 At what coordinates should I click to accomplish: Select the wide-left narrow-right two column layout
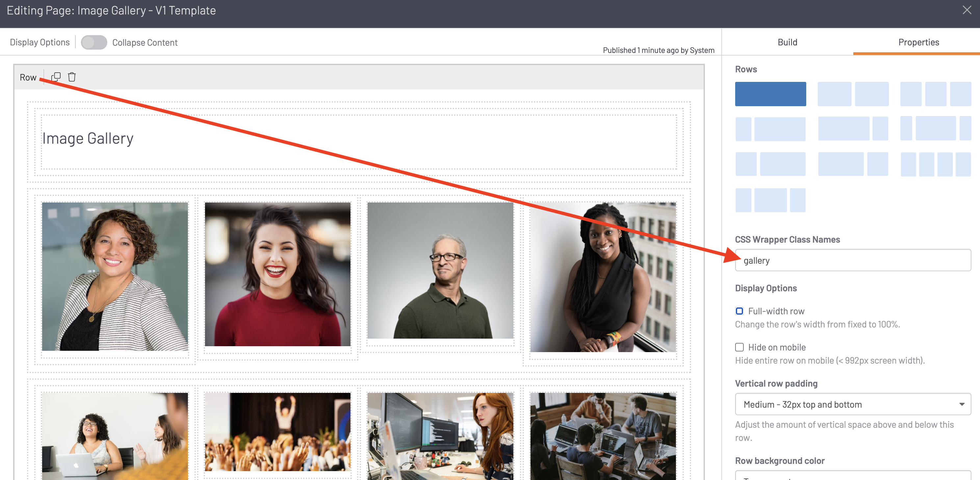[853, 129]
